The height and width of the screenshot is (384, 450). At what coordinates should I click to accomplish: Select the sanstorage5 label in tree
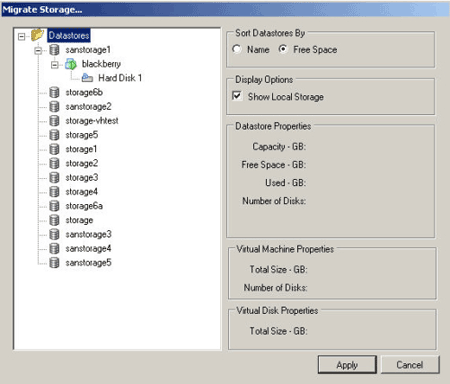point(88,263)
